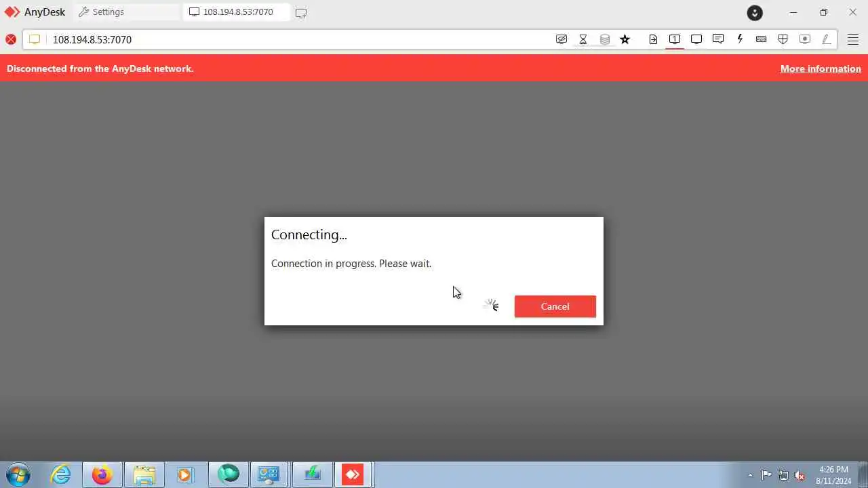Open a new session tab icon
The width and height of the screenshot is (868, 488).
(301, 13)
